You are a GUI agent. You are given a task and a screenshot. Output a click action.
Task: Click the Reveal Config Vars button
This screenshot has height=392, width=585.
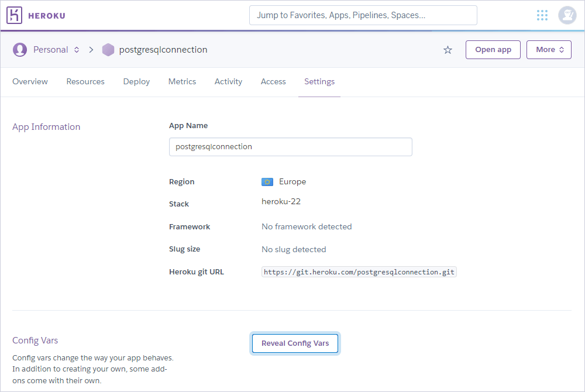(x=295, y=343)
